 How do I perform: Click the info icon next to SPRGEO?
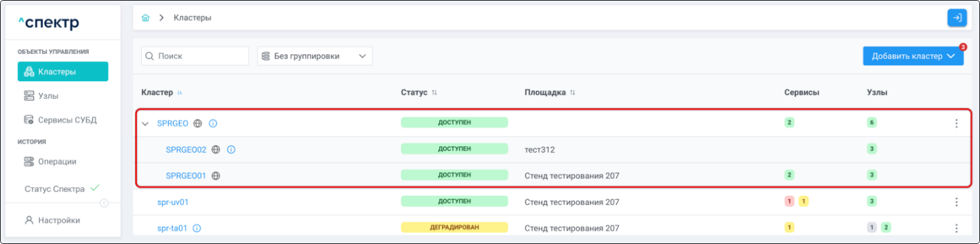pos(213,124)
